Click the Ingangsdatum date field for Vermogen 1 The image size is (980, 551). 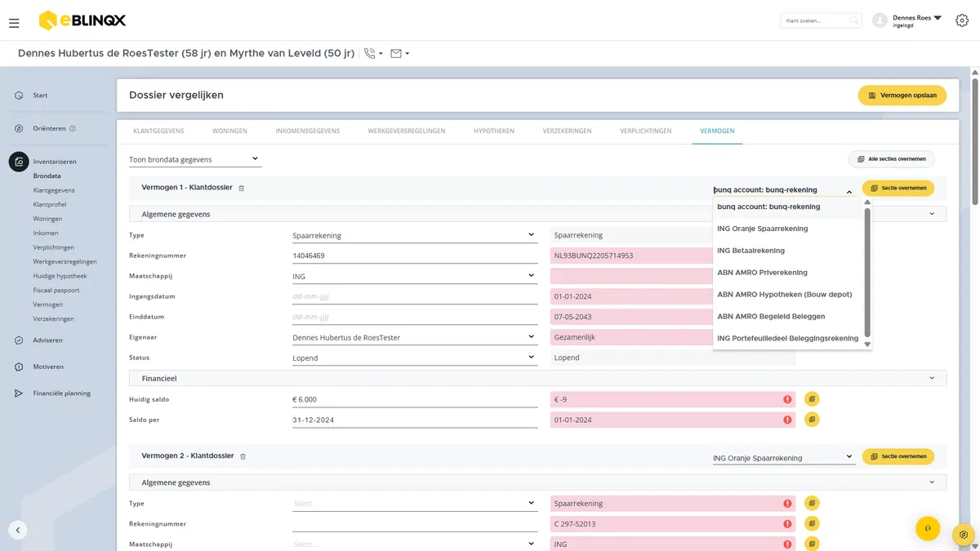[x=414, y=296]
